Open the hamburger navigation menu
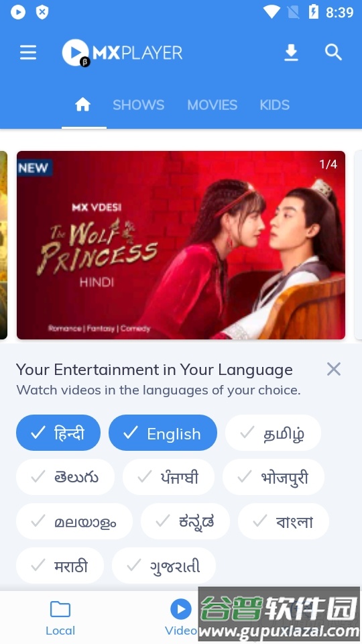This screenshot has height=644, width=362. tap(28, 52)
